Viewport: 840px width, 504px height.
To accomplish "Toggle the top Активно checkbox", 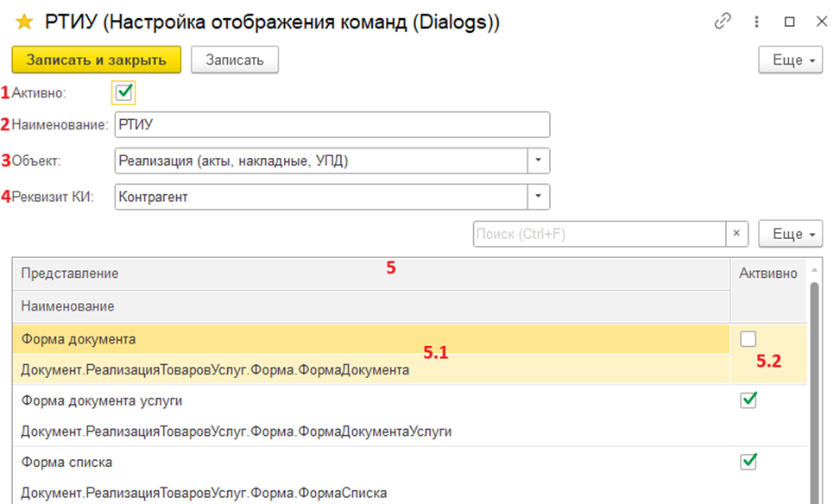I will tap(123, 92).
